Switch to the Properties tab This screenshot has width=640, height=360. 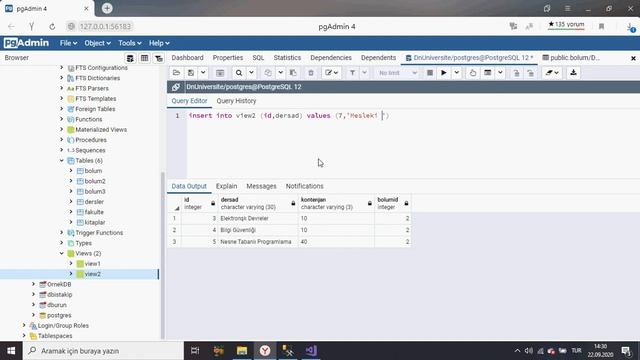[x=228, y=58]
